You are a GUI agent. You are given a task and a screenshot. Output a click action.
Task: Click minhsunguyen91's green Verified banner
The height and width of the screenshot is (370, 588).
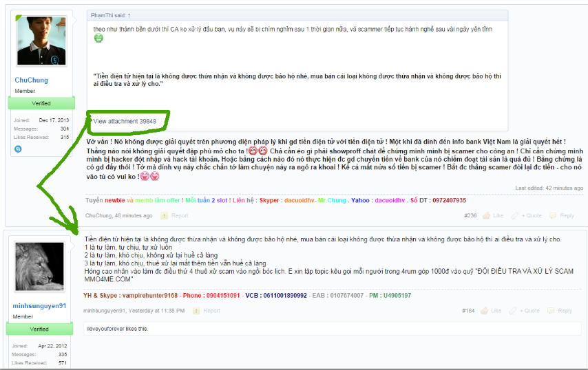[x=39, y=329]
